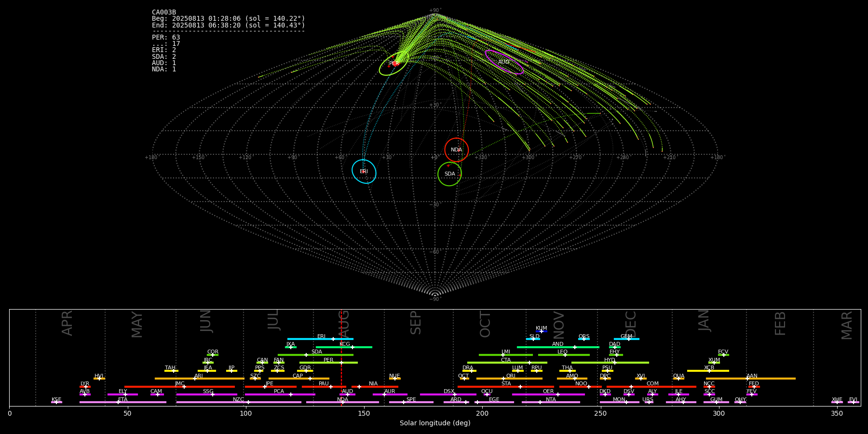The width and height of the screenshot is (868, 434).
Task: Click the AUG month label
Action: (344, 324)
